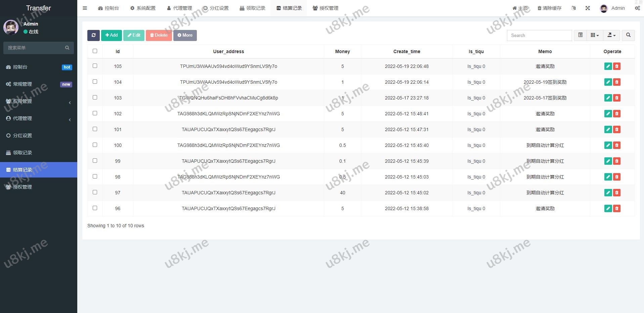Viewport: 644px width, 313px height.
Task: Open the settings gears icon at top right
Action: [637, 8]
